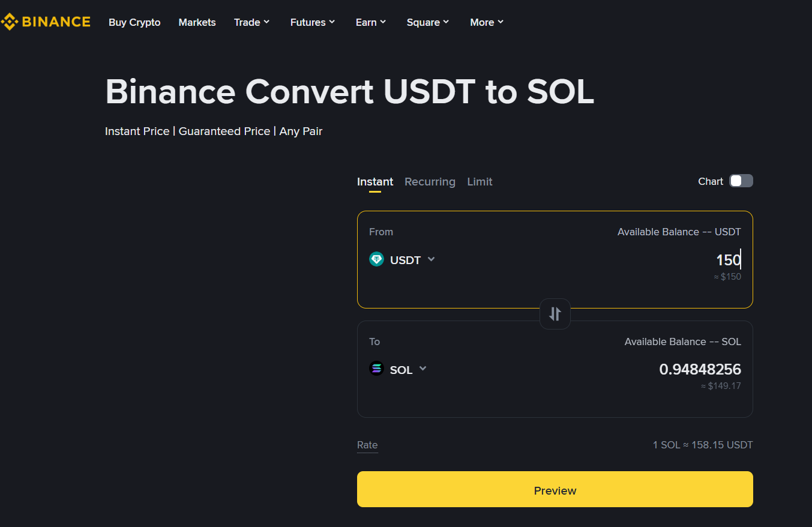Expand the Earn menu
This screenshot has height=527, width=812.
coord(371,22)
